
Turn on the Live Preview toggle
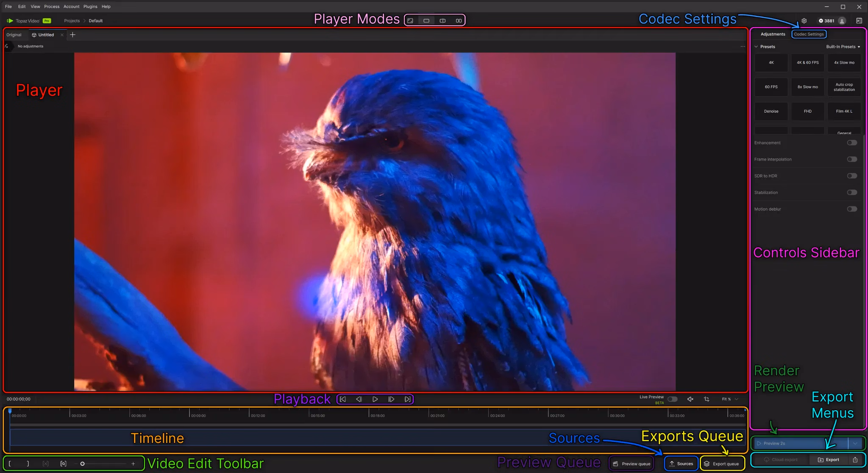point(672,399)
